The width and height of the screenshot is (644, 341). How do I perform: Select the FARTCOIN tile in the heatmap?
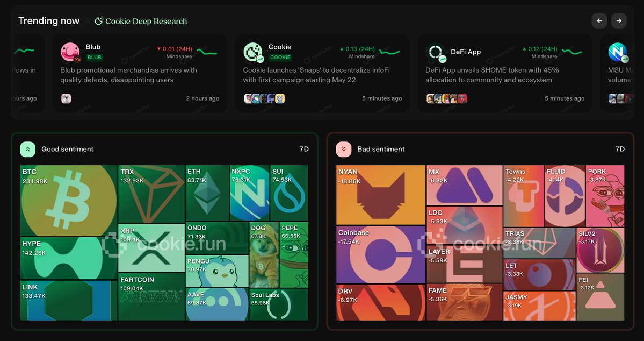(x=151, y=296)
